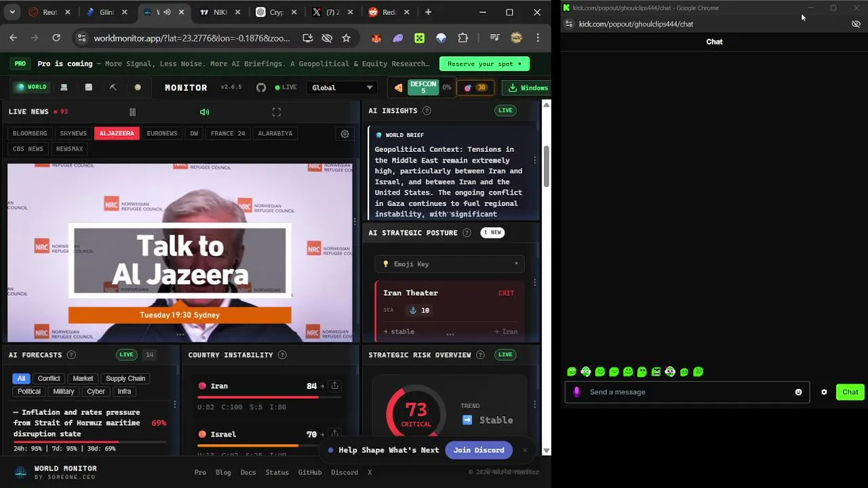Select the FRANCE 24 channel tab
Image resolution: width=868 pixels, height=488 pixels.
[228, 134]
